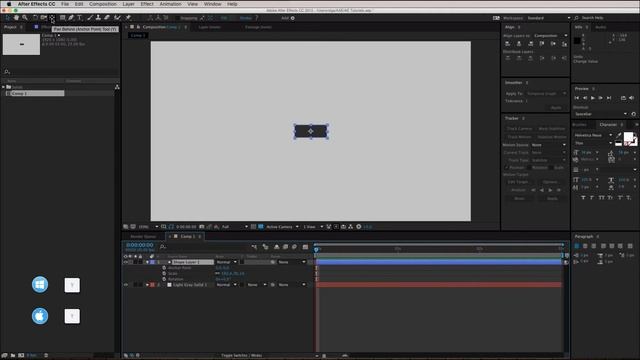Select the Rectangle shape tool

[62, 18]
